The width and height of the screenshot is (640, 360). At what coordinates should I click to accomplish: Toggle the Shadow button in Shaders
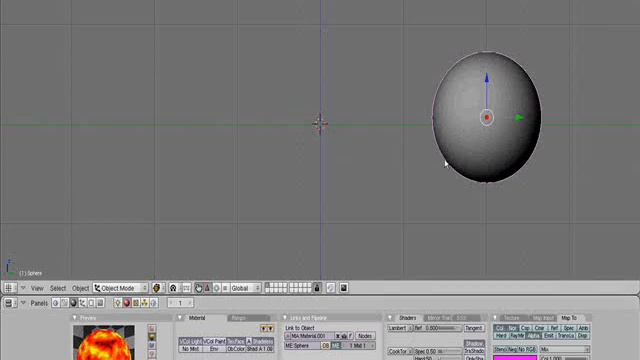tap(474, 344)
